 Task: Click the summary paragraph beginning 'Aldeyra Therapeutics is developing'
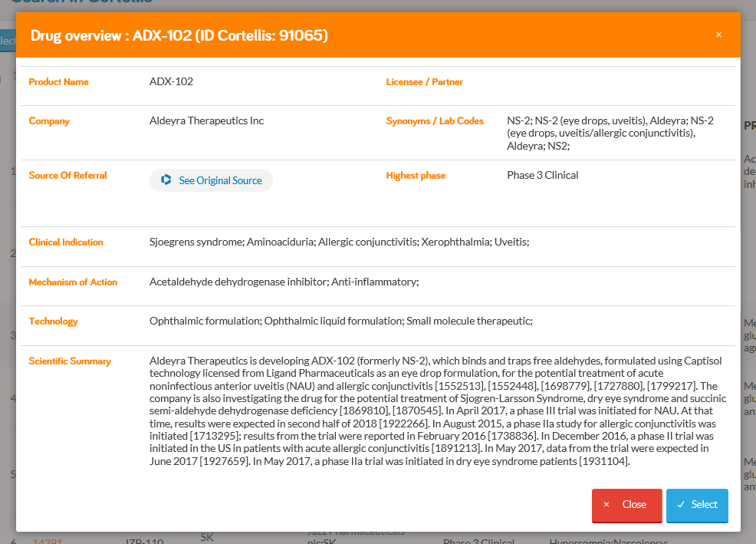(x=438, y=411)
